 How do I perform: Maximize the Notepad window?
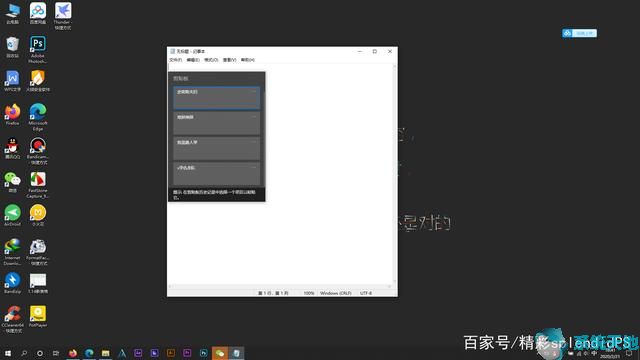click(375, 51)
